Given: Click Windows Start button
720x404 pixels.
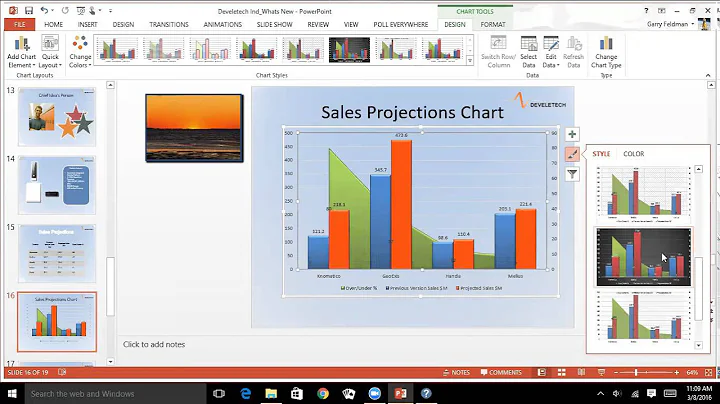Looking at the screenshot, I should (x=12, y=393).
